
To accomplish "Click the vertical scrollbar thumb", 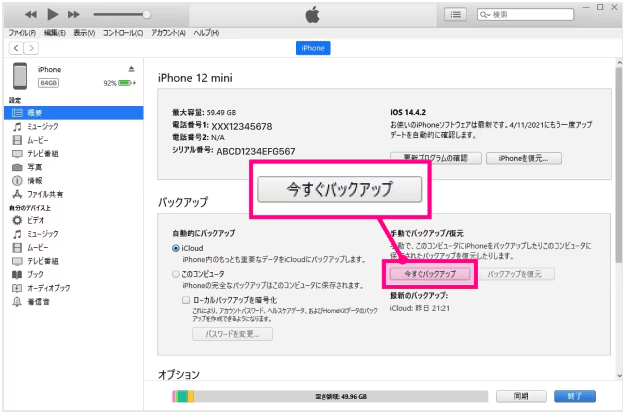I will tap(618, 165).
